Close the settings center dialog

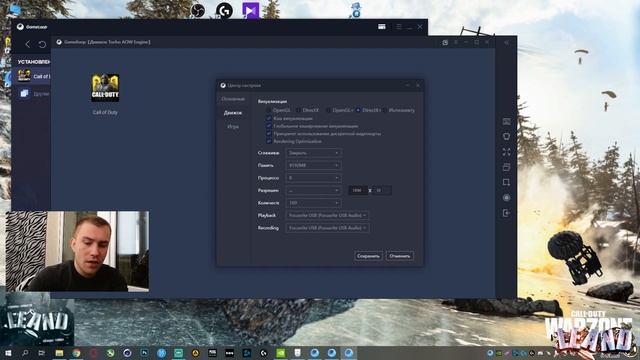coord(418,85)
